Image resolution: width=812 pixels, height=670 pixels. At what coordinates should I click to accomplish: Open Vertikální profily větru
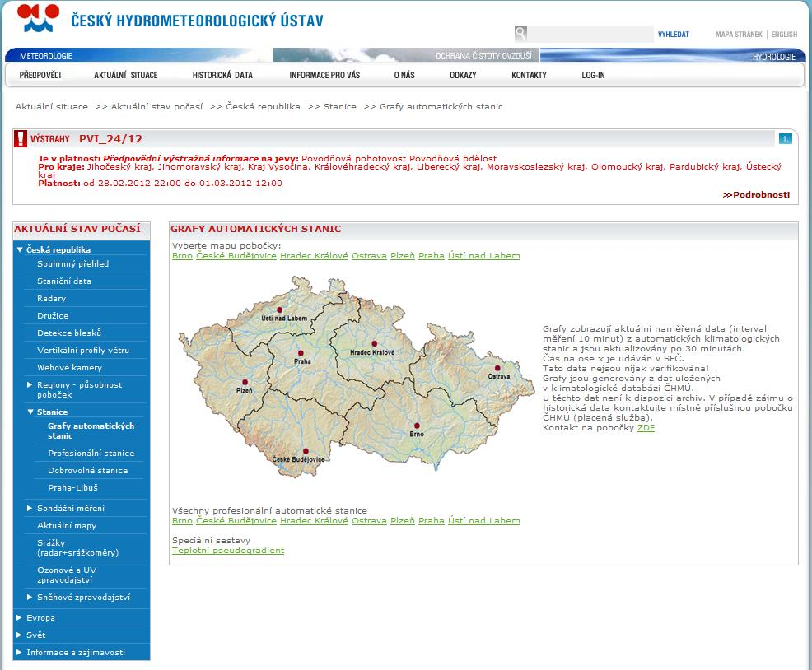click(83, 351)
